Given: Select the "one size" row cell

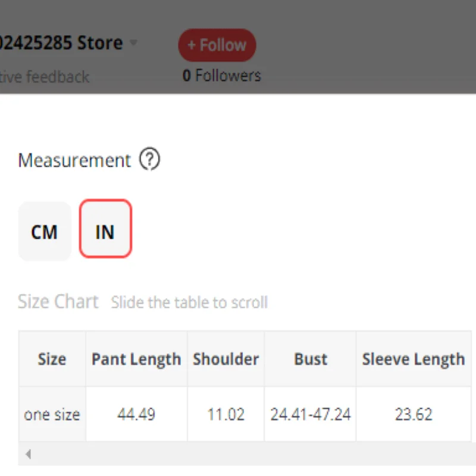Looking at the screenshot, I should [52, 414].
